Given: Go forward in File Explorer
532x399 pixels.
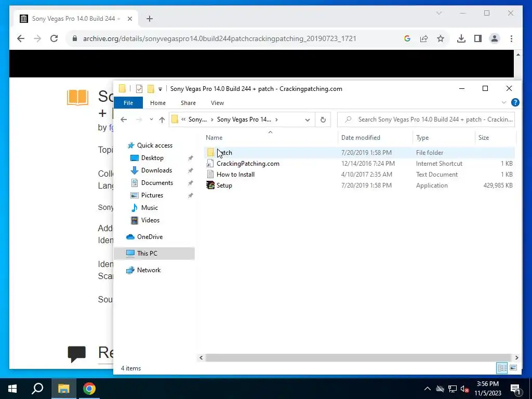Looking at the screenshot, I should 139,119.
